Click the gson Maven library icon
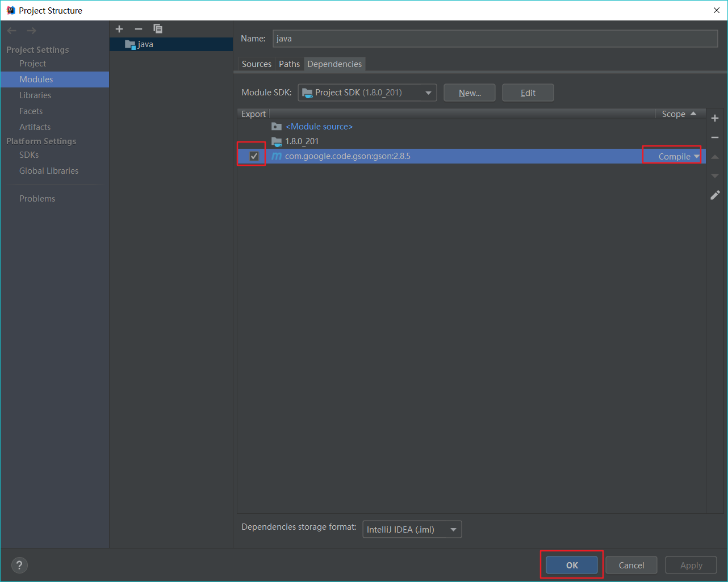Screen dimensions: 728x582 (277, 156)
